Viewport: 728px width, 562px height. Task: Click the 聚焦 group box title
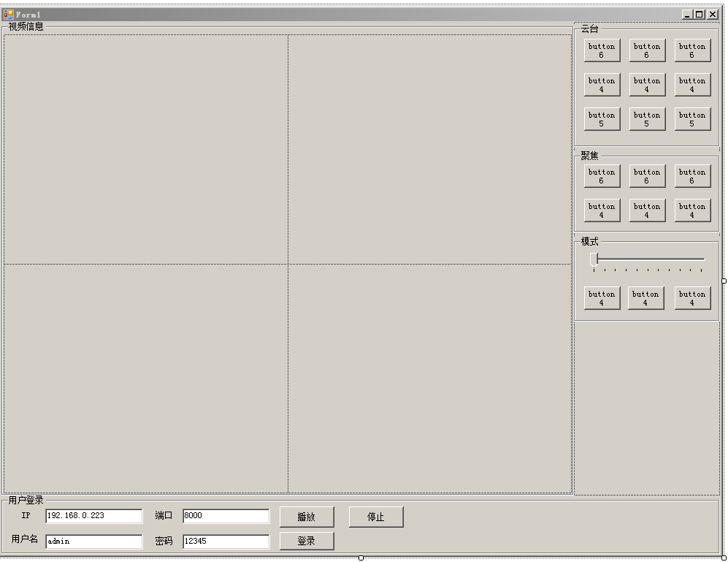[x=590, y=156]
